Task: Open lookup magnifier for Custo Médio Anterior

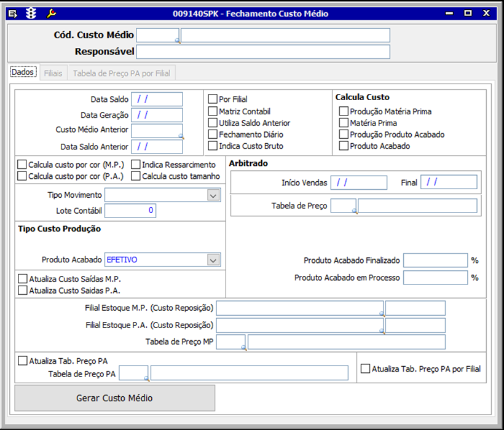Action: [x=181, y=136]
